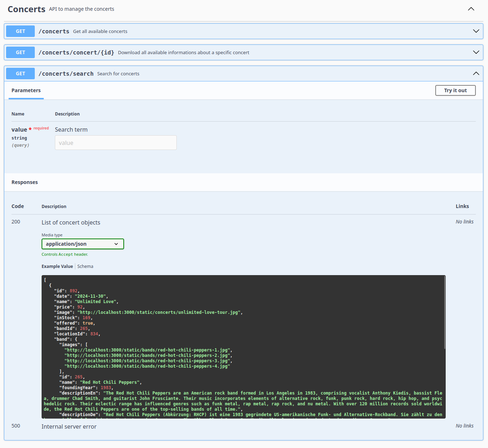Open the application/json media type dropdown
Screen dimensions: 488x448
click(82, 244)
